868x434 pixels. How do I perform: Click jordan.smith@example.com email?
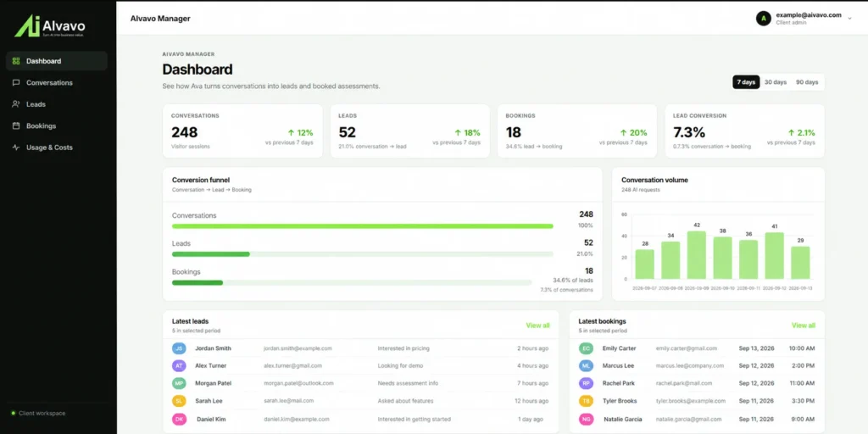298,348
